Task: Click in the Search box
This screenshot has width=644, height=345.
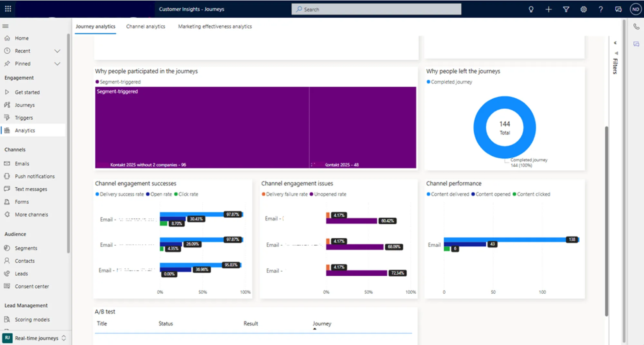Action: (376, 9)
